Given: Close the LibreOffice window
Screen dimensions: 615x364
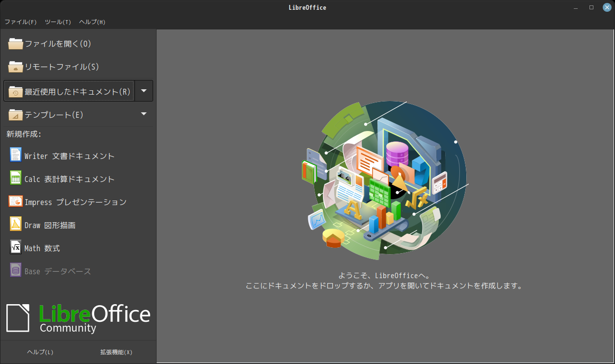Looking at the screenshot, I should 607,7.
